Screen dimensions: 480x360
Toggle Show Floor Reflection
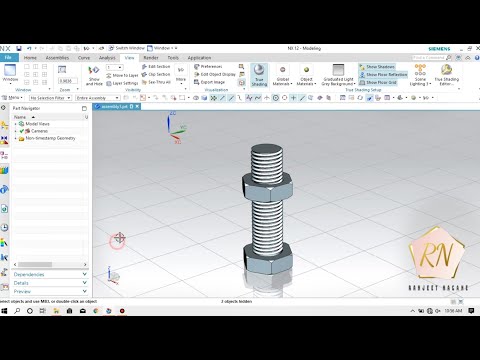[383, 75]
